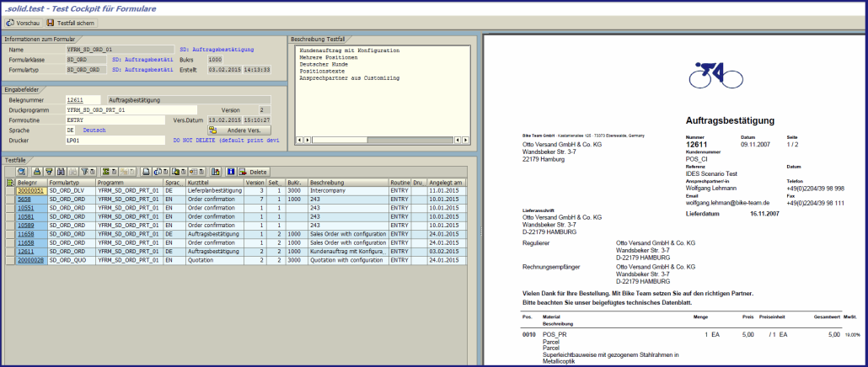Open the Views dropdown in table toolbar
This screenshot has width=868, height=367.
click(x=162, y=172)
